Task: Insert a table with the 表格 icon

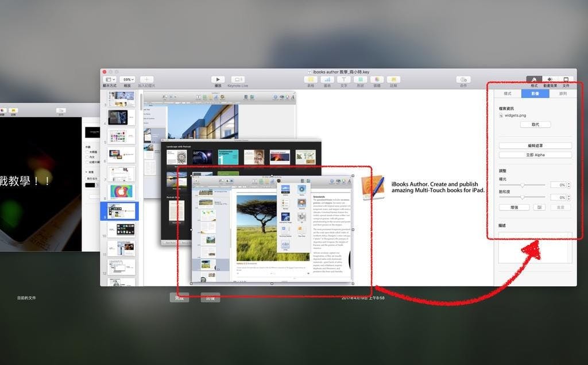Action: click(x=311, y=79)
